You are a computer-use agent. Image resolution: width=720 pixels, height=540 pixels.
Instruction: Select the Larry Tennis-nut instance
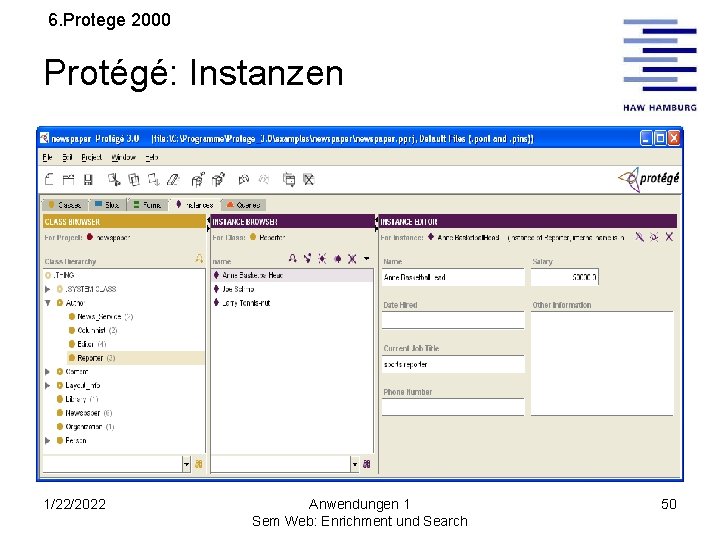(x=242, y=303)
